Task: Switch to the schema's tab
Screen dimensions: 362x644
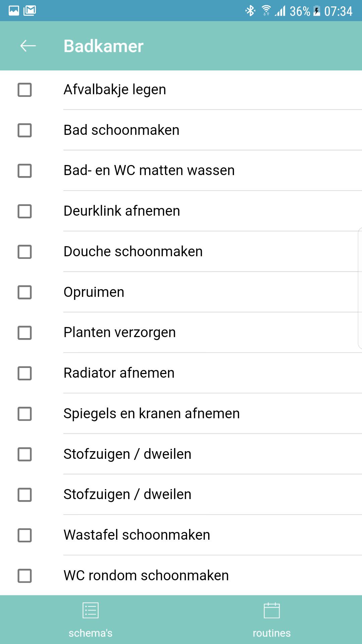Action: [x=90, y=620]
